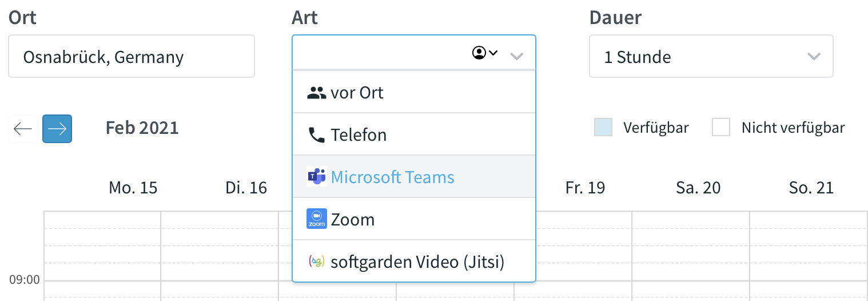Go to next week with right arrow
This screenshot has height=301, width=868.
57,129
